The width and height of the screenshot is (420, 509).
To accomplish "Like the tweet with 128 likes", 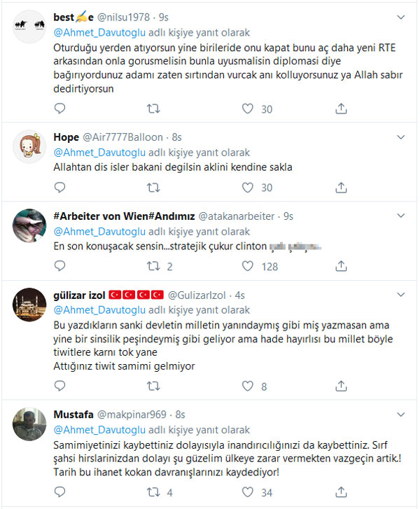I will (x=247, y=267).
